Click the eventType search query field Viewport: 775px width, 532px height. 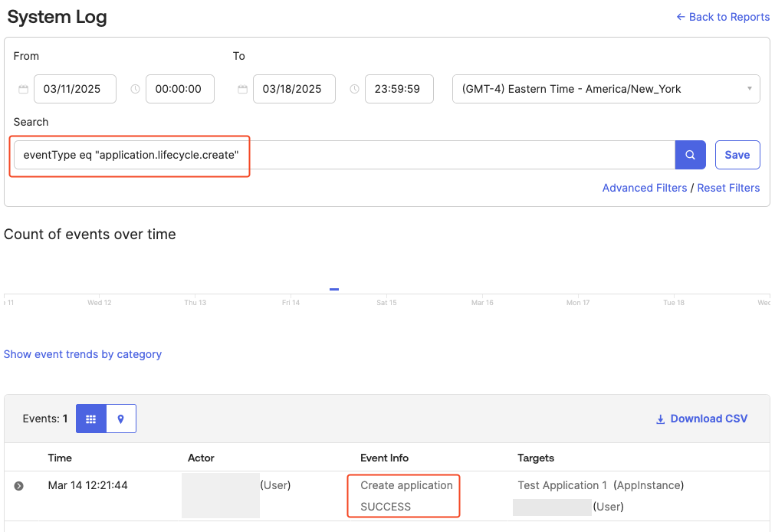coord(345,155)
